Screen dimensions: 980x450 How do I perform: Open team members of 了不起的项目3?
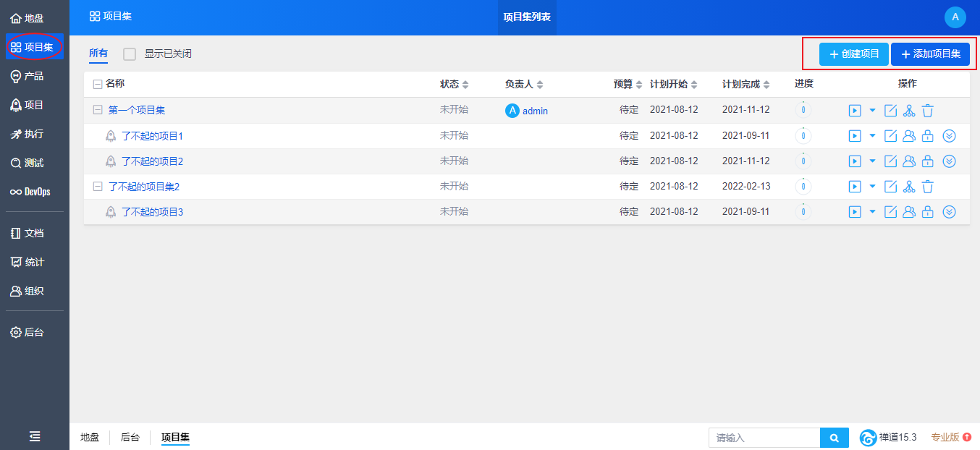pos(909,212)
